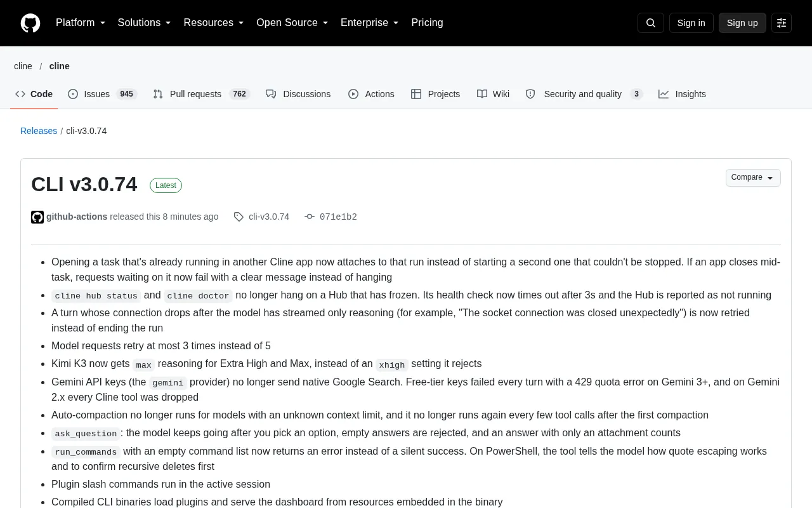
Task: Open the Projects tab
Action: point(435,94)
